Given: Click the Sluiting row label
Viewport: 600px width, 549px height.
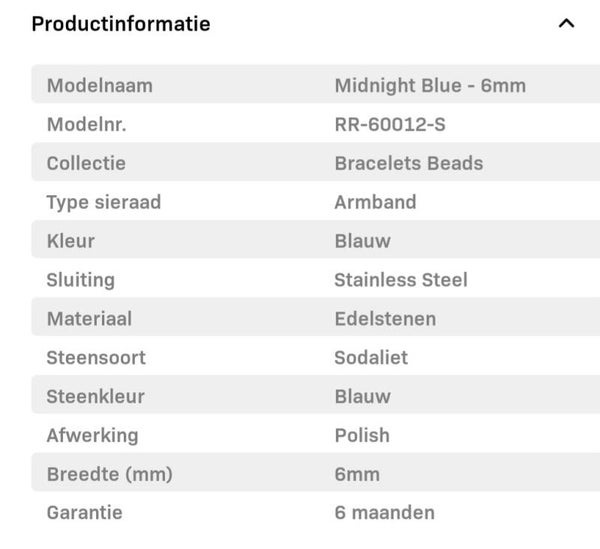Looking at the screenshot, I should coord(81,280).
